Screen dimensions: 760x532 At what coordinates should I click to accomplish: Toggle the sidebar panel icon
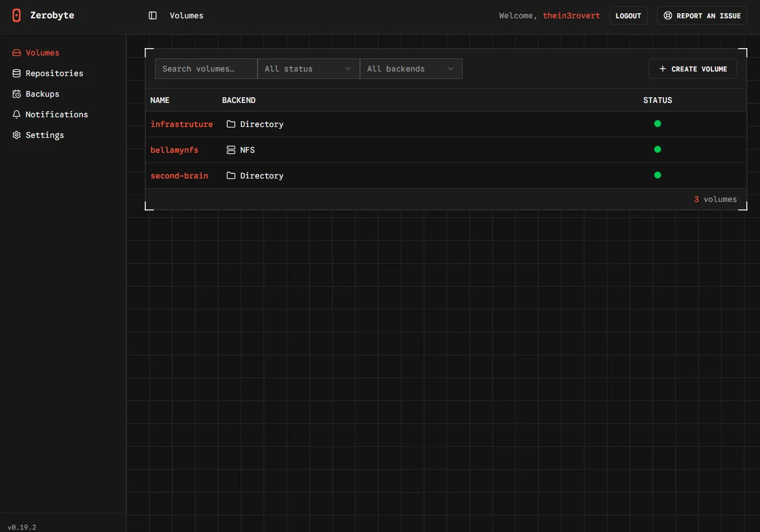pos(153,15)
